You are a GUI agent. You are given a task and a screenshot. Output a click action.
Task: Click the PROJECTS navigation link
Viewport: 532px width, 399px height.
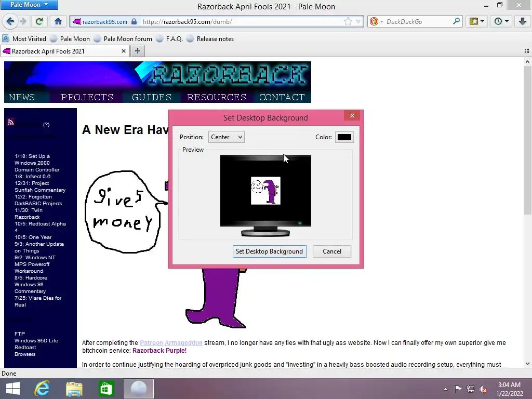pyautogui.click(x=87, y=97)
